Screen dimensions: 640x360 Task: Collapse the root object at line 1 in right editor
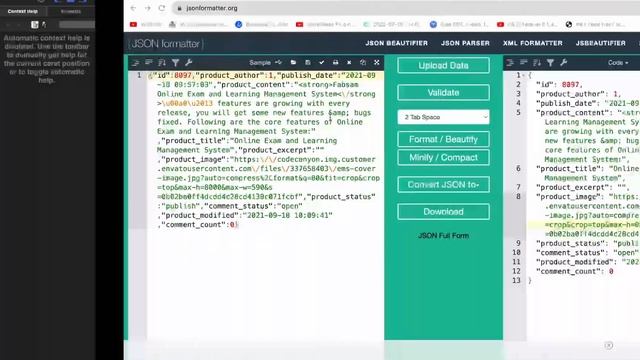tap(524, 75)
